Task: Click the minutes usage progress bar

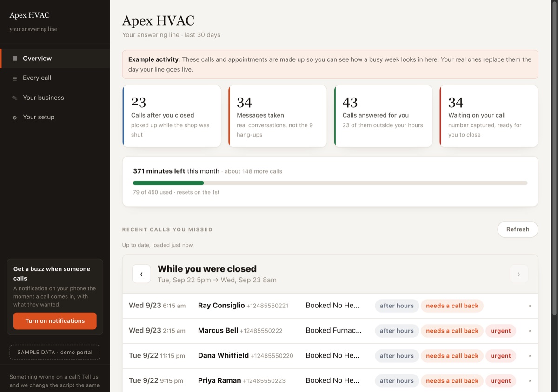Action: tap(330, 183)
